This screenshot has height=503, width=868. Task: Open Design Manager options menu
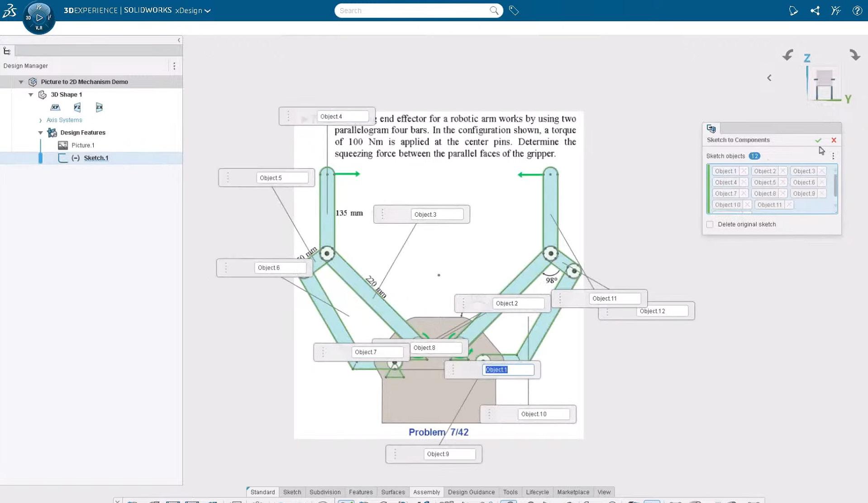pyautogui.click(x=174, y=66)
